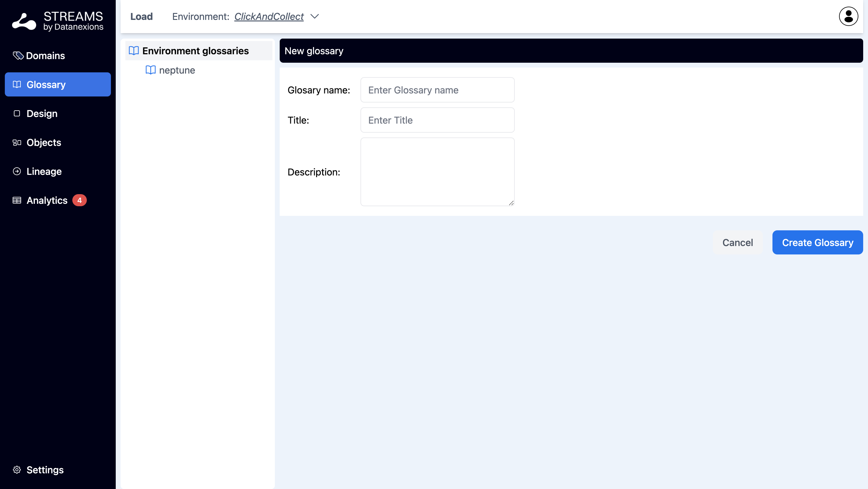Click the Analytics table icon

17,200
